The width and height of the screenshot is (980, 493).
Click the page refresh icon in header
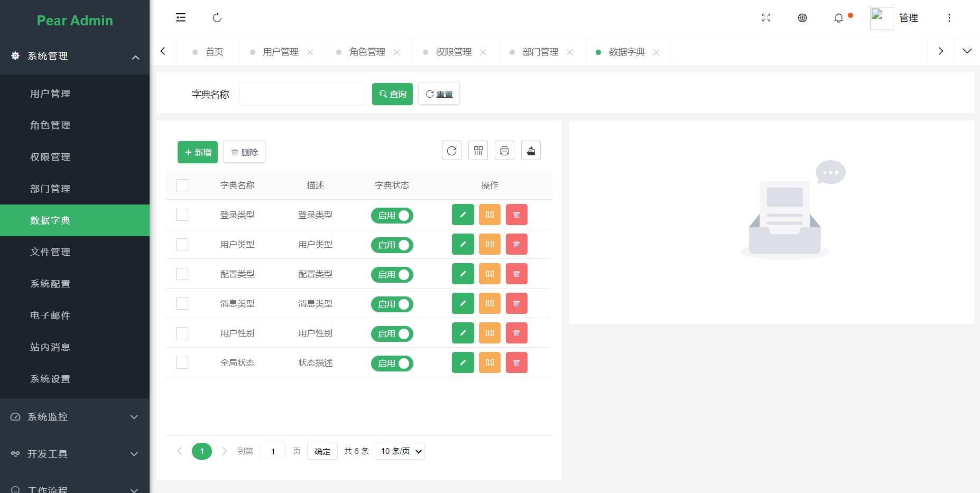tap(217, 18)
